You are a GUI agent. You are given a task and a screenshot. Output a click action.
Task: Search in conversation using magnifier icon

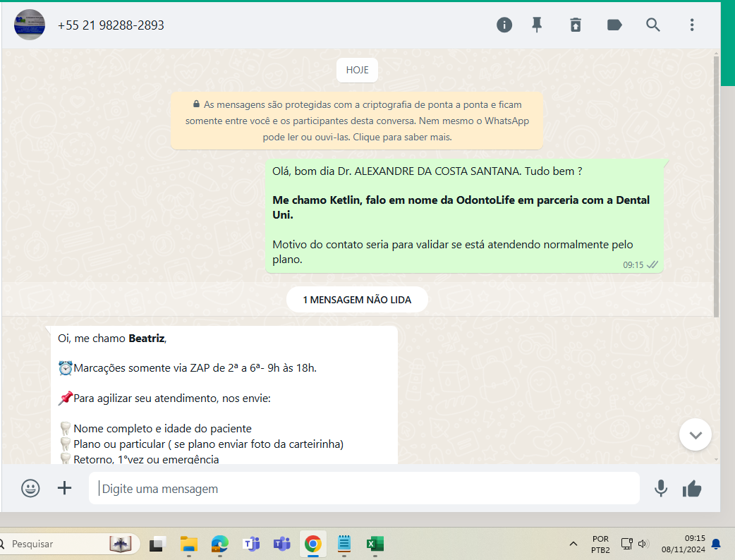pyautogui.click(x=653, y=25)
